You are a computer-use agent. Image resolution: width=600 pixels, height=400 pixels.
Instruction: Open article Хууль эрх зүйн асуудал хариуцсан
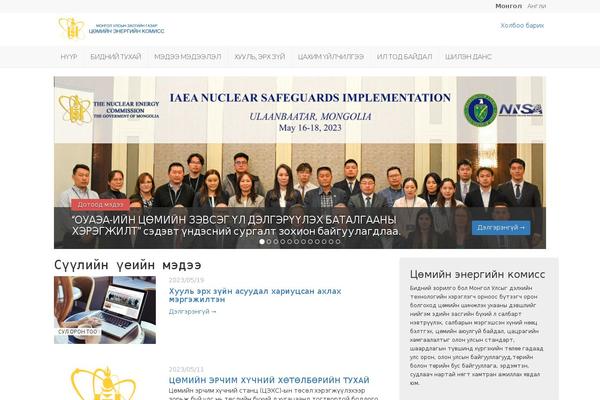(x=255, y=295)
